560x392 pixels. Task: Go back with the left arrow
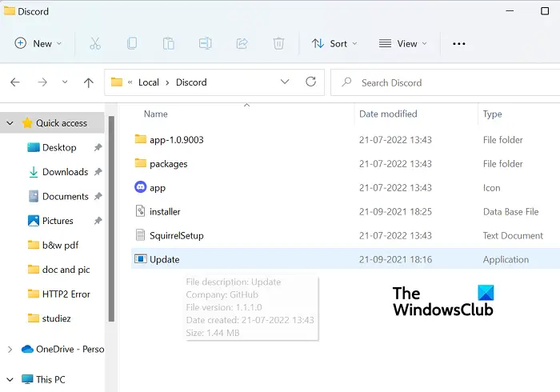coord(15,82)
